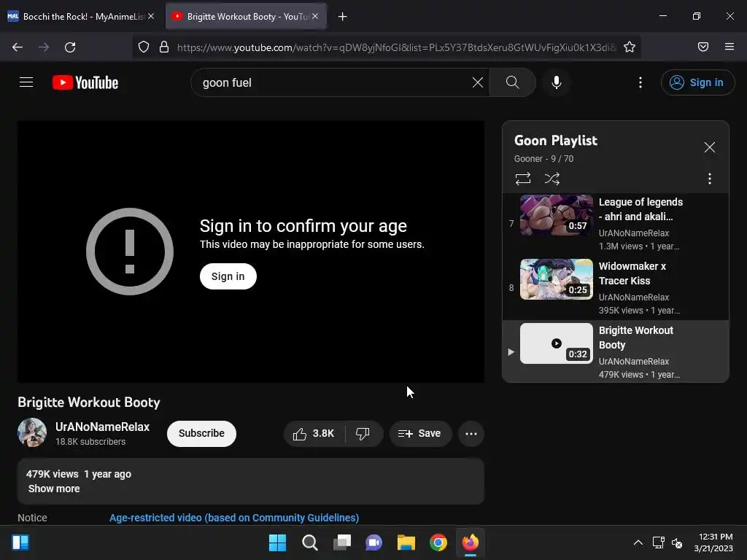The image size is (747, 560).
Task: Open a new browser tab
Action: [x=343, y=17]
